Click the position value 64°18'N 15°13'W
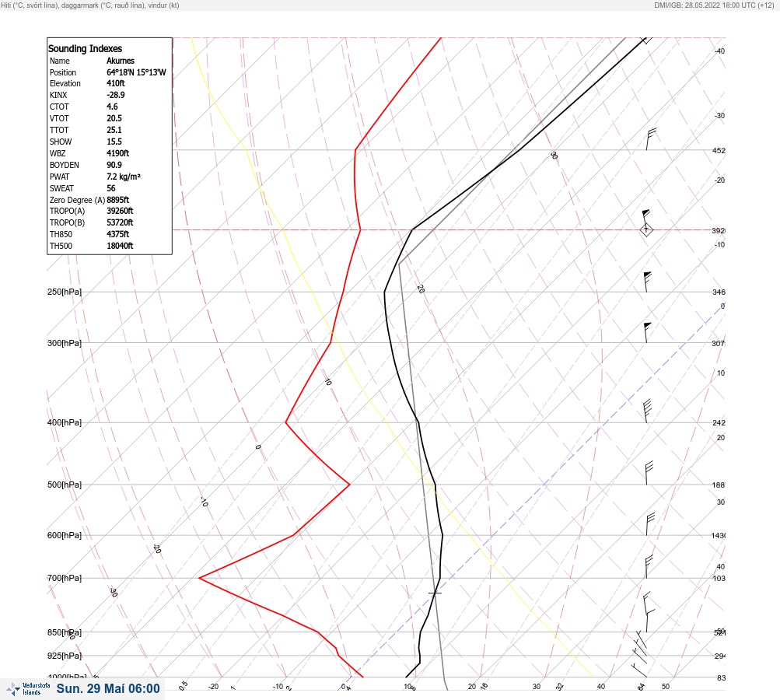The image size is (780, 700). coord(136,72)
